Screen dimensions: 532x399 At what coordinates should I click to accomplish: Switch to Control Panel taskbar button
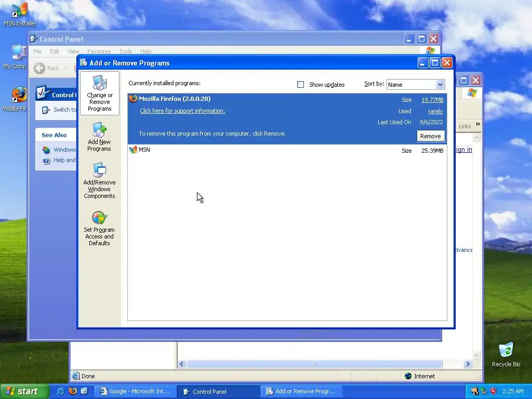219,391
